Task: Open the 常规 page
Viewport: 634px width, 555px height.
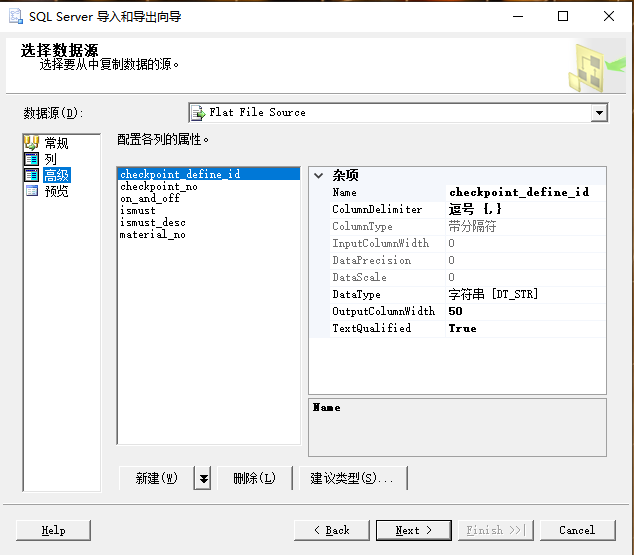Action: 56,143
